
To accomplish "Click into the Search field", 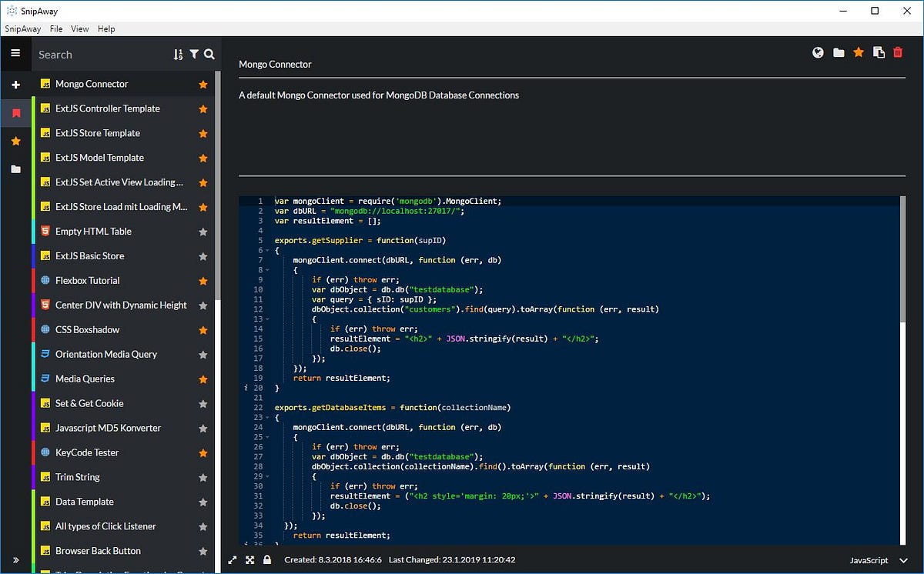I will 103,55.
